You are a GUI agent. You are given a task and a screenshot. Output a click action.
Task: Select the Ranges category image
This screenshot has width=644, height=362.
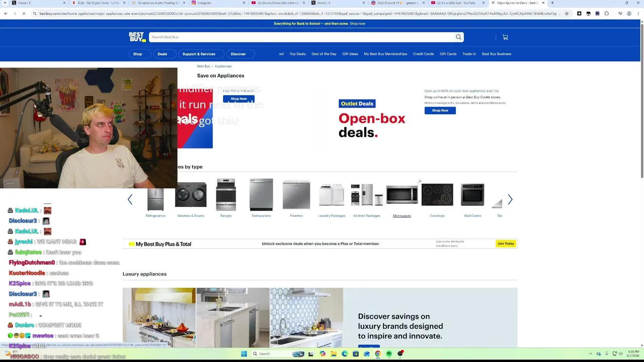[226, 195]
